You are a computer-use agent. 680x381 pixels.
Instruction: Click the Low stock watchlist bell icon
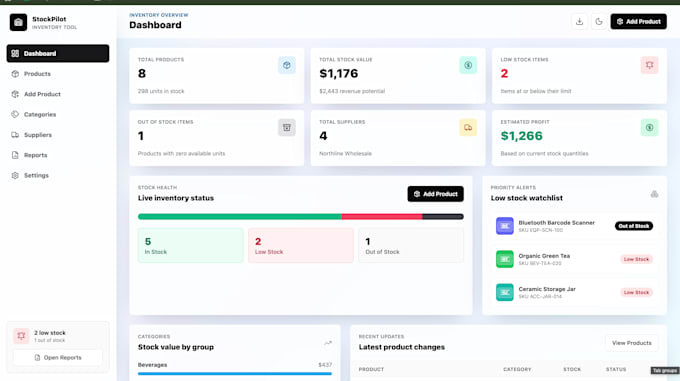click(654, 194)
